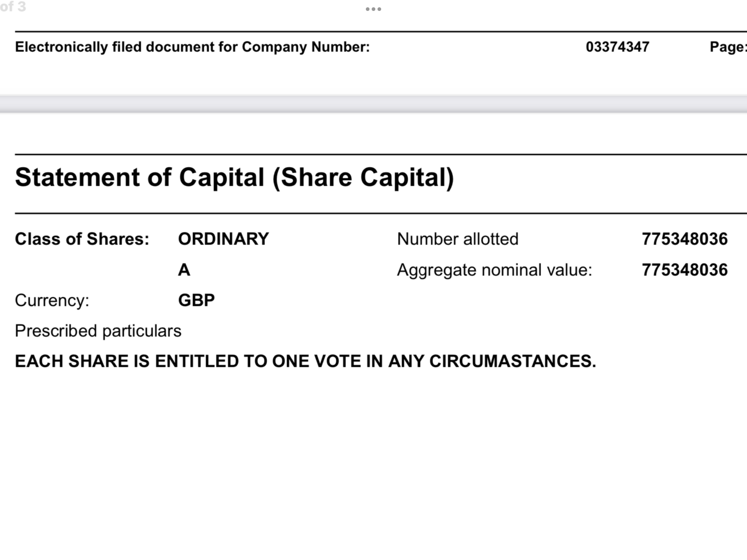Tap the share class letter A
This screenshot has width=747, height=560.
[x=184, y=270]
